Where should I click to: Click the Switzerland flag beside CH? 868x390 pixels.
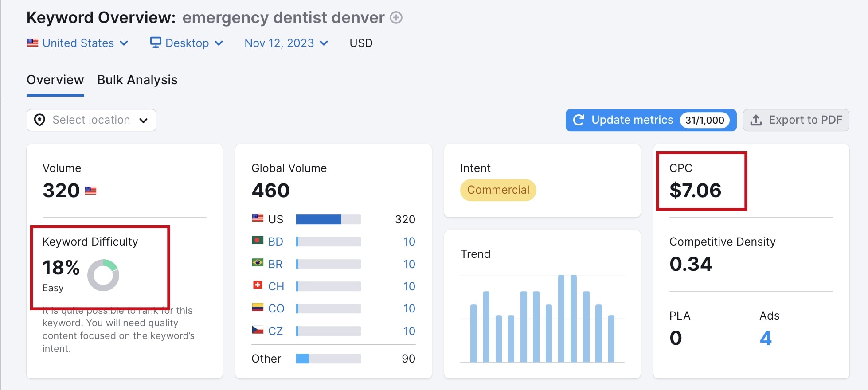click(x=258, y=286)
